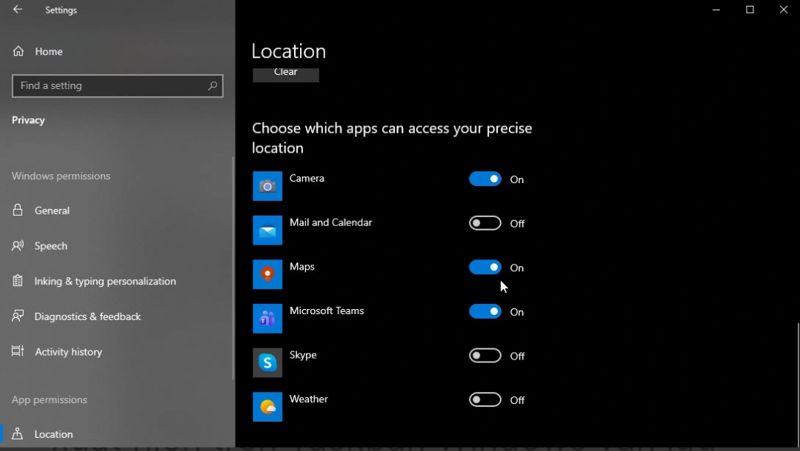The width and height of the screenshot is (800, 451).
Task: Minimize the Settings window
Action: click(x=716, y=10)
